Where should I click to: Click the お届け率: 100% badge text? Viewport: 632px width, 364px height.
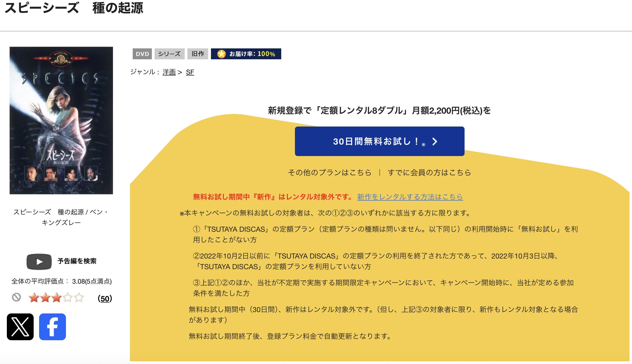(252, 54)
